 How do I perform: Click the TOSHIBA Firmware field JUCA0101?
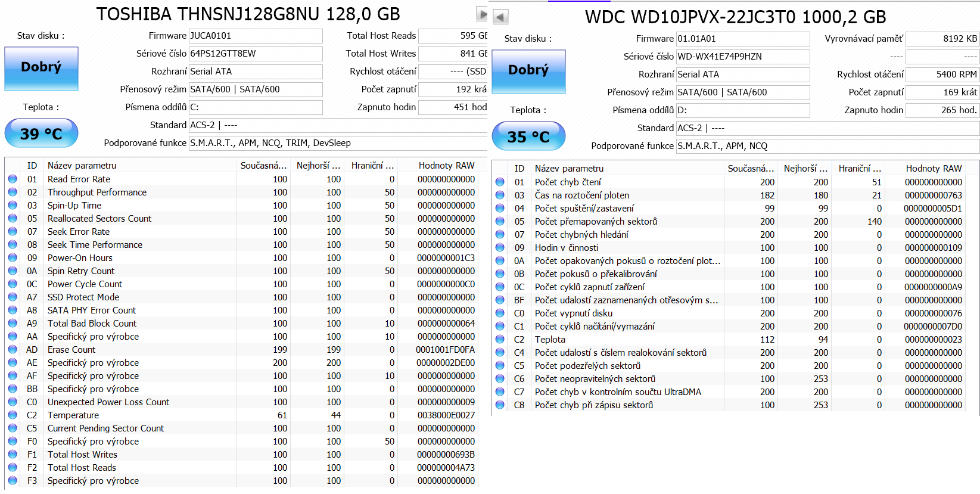256,36
